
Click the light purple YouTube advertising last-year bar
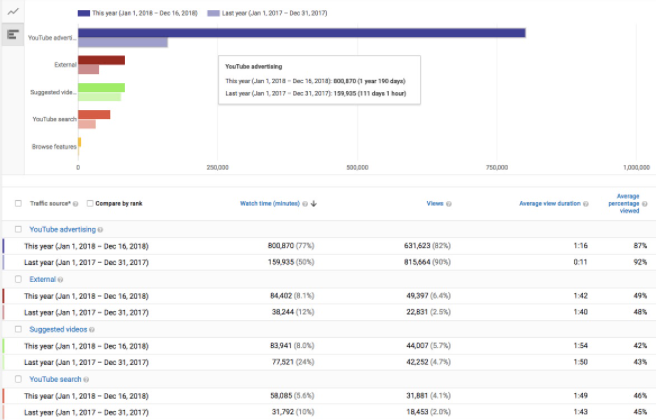pos(123,42)
